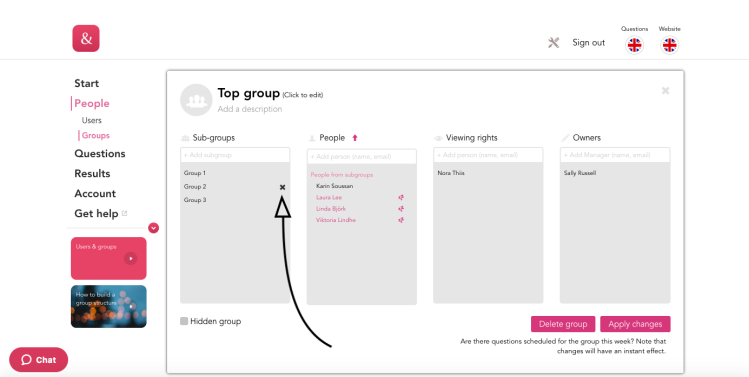The height and width of the screenshot is (377, 749).
Task: Click the pink arrow next to People heading
Action: pyautogui.click(x=355, y=138)
